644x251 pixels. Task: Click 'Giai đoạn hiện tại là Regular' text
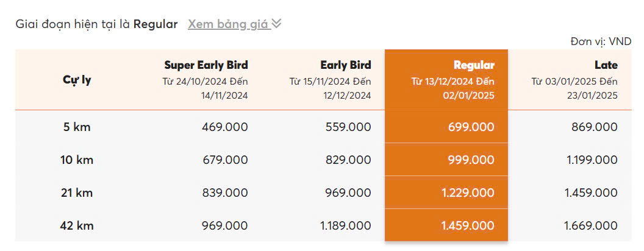(96, 24)
